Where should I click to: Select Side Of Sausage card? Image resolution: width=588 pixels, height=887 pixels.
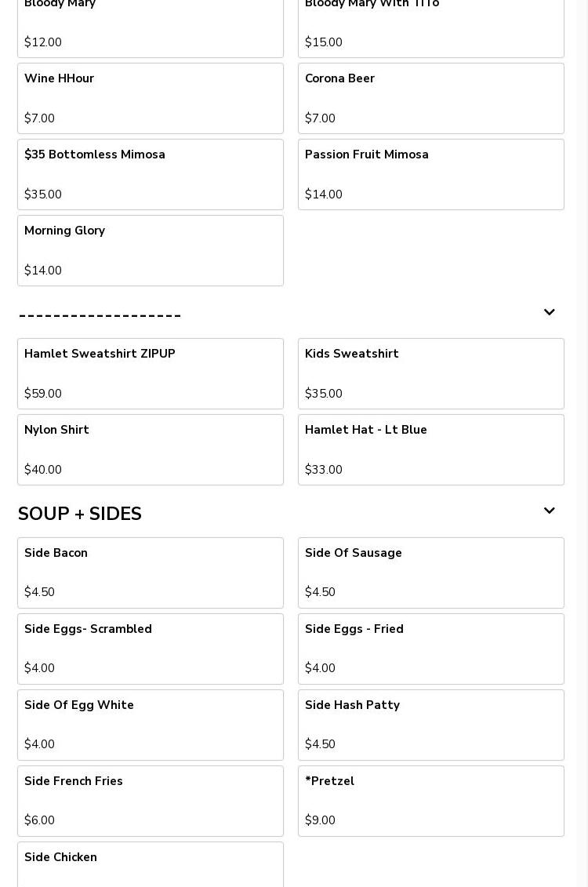coord(431,573)
